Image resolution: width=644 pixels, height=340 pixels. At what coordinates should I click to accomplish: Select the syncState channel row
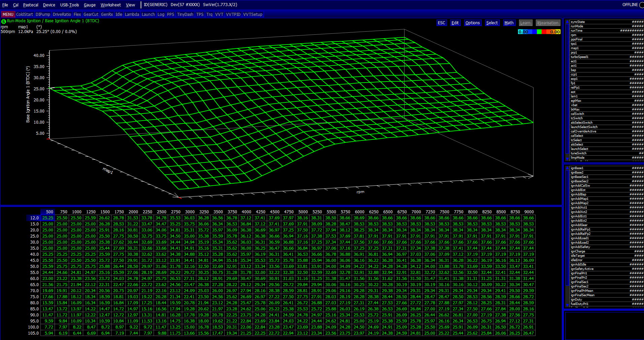tap(607, 22)
